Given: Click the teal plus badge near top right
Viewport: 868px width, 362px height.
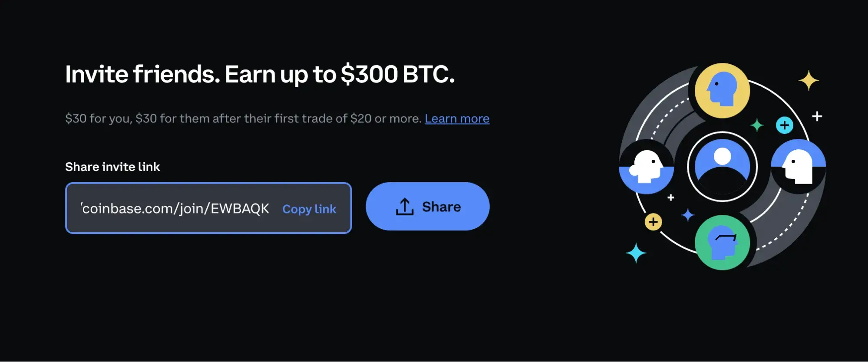Looking at the screenshot, I should 784,125.
